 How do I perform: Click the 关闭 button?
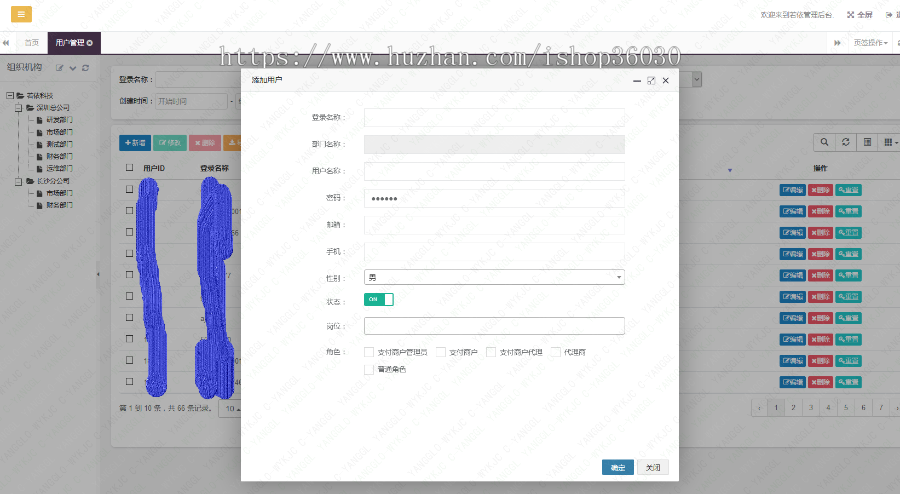(651, 467)
